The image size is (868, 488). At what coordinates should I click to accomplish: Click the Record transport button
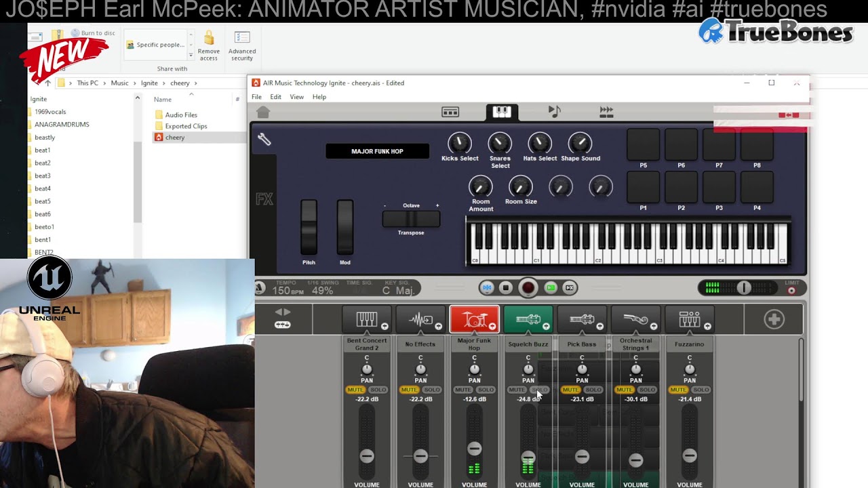528,288
